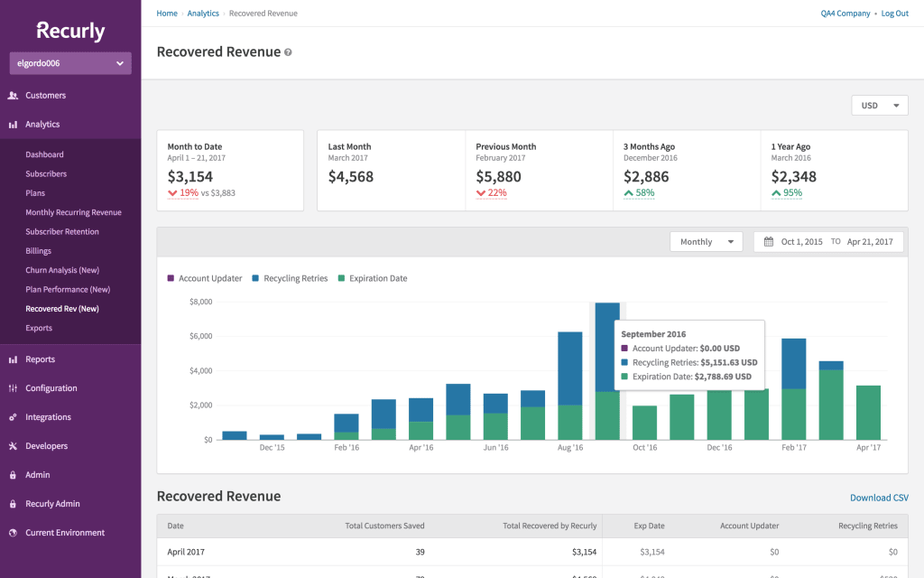The width and height of the screenshot is (924, 578).
Task: Open the elgordo006 account dropdown
Action: 69,63
